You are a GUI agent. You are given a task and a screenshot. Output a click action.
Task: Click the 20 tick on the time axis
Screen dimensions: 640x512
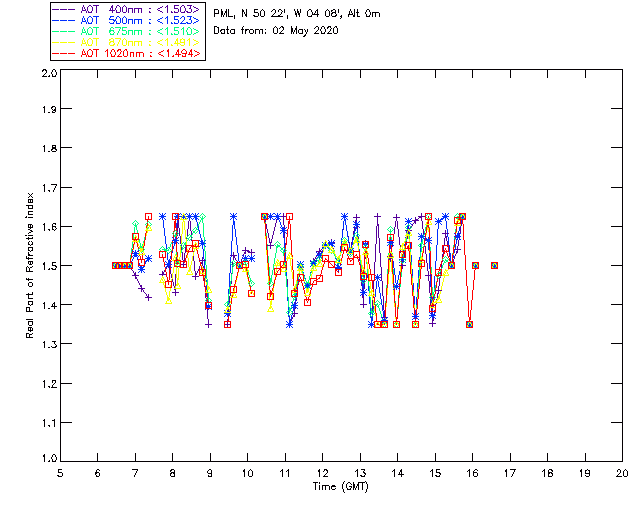tap(622, 473)
